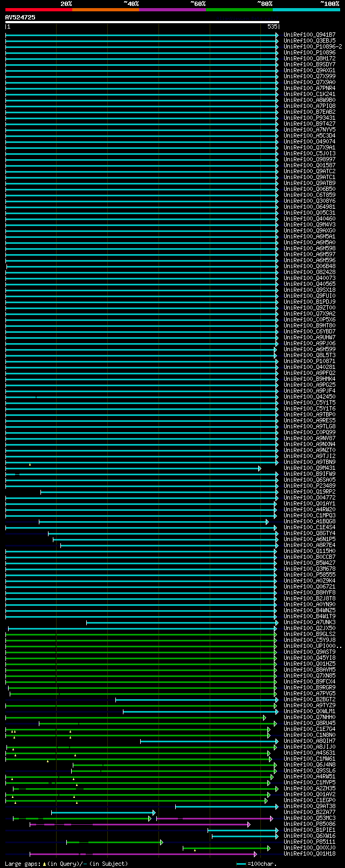Viewport: 345px width, 868px height.
Task: Click hit label UniRef100_C6T859
Action: [309, 195]
